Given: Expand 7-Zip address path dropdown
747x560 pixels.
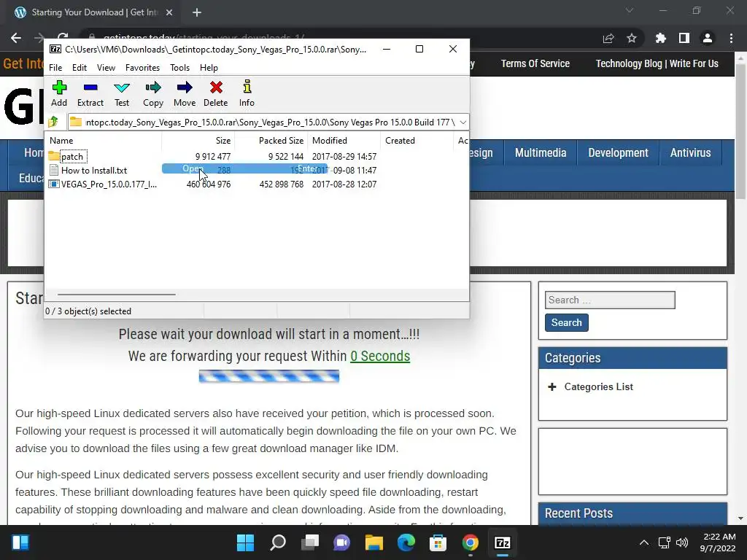Looking at the screenshot, I should tap(462, 122).
